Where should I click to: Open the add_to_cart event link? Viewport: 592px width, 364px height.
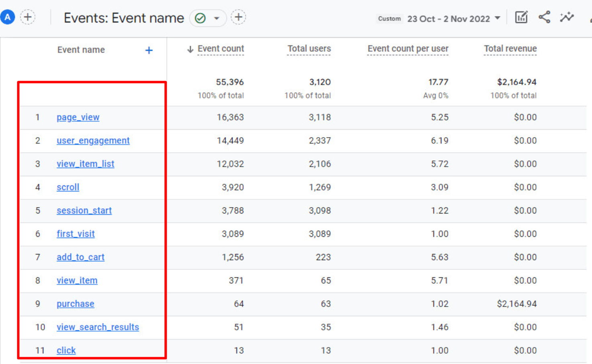click(80, 257)
